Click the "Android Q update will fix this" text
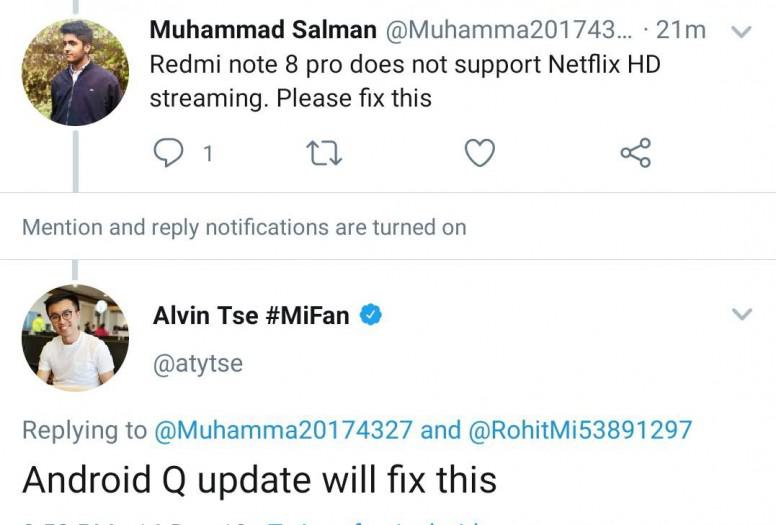 (x=259, y=480)
